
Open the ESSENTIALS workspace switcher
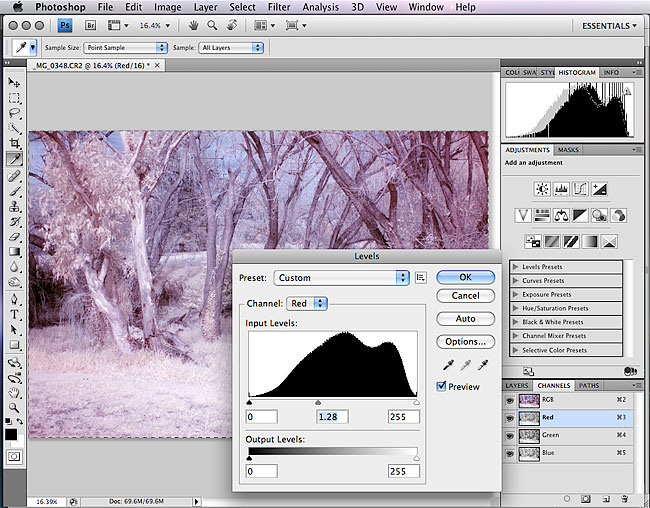pyautogui.click(x=609, y=26)
